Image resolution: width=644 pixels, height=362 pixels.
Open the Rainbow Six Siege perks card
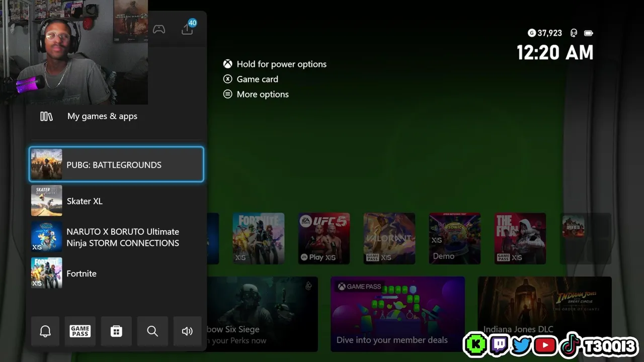click(263, 314)
